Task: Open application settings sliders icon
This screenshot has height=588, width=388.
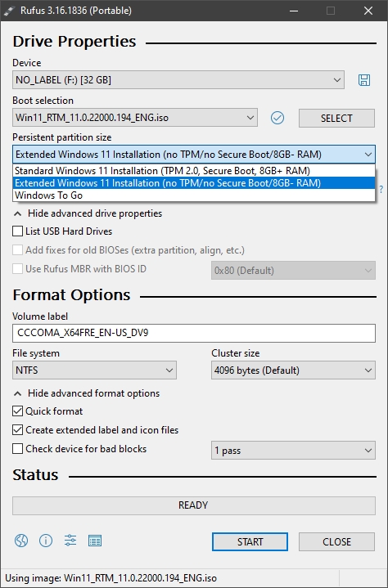Action: click(x=70, y=541)
